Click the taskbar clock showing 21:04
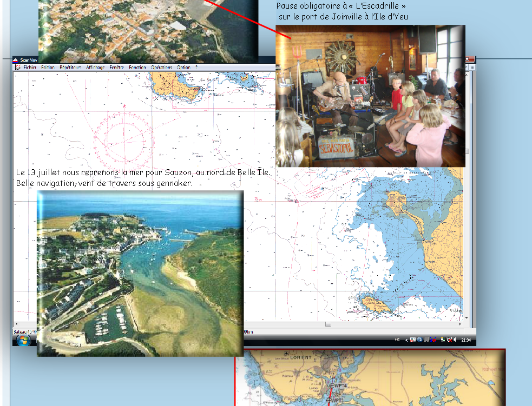The image size is (532, 406). (466, 340)
